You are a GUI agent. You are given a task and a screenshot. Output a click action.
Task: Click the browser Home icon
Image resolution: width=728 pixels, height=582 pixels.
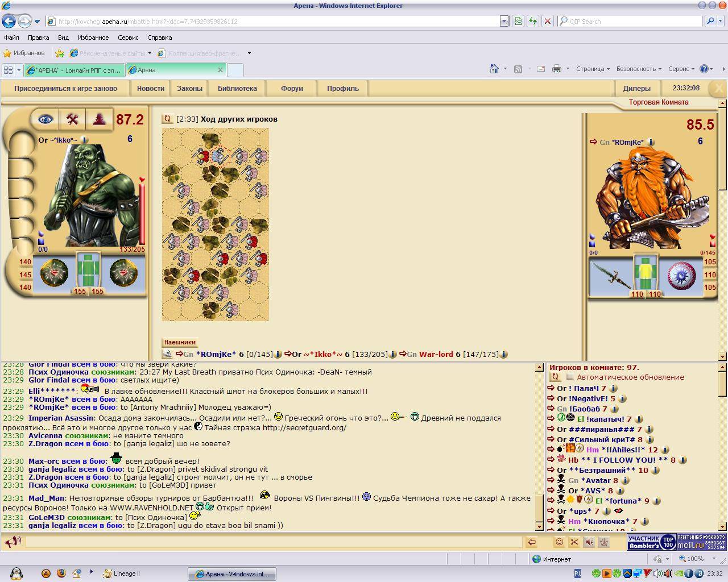(494, 69)
